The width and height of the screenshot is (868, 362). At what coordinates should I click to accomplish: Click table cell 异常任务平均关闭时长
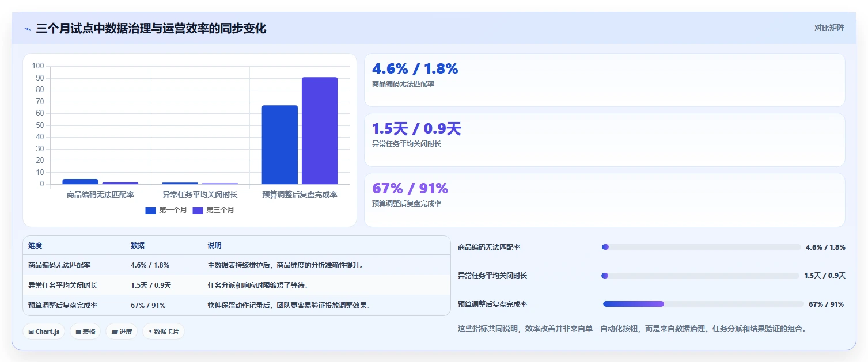click(63, 285)
